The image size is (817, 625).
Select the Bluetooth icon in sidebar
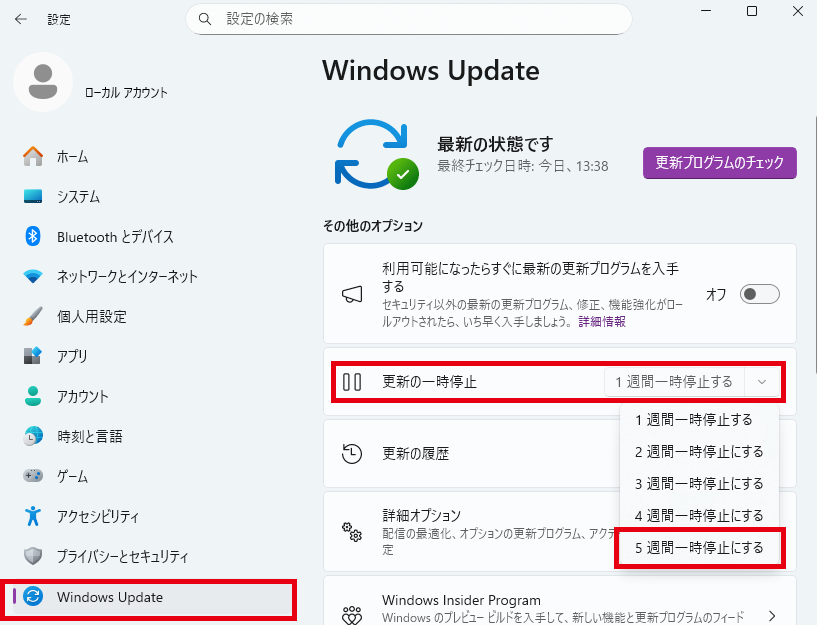[x=33, y=237]
